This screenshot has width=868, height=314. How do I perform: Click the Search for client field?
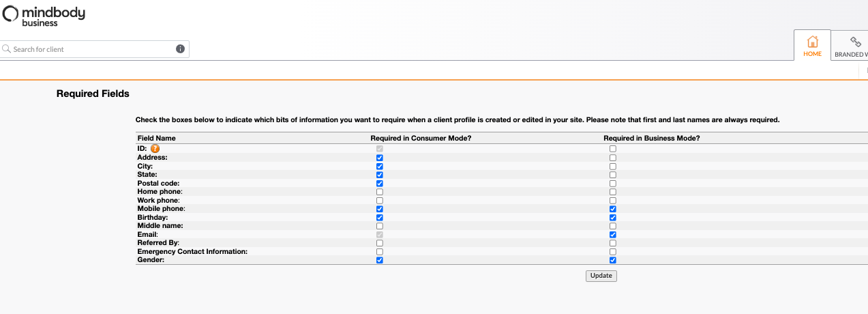click(95, 49)
